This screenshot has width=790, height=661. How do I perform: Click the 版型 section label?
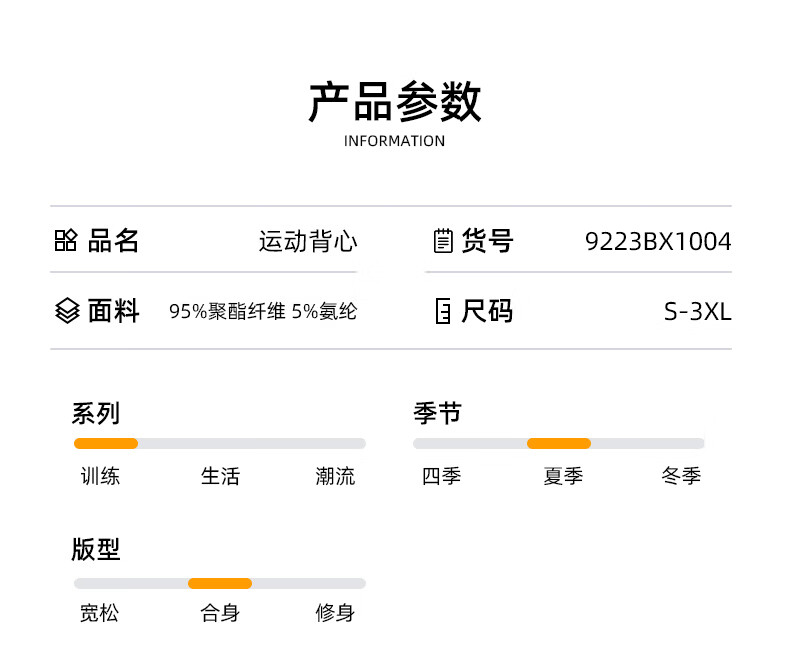(x=96, y=549)
